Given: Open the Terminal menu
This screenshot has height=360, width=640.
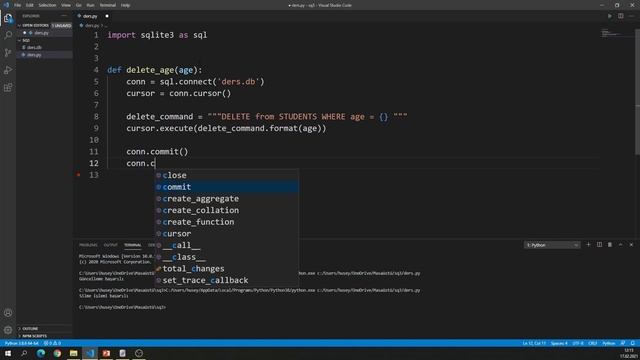Looking at the screenshot, I should coord(108,5).
